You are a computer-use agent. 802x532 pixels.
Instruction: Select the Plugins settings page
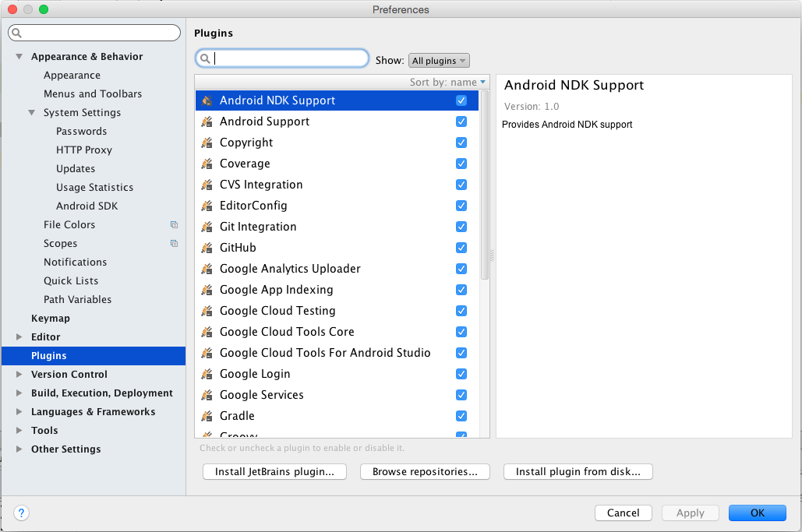point(94,356)
